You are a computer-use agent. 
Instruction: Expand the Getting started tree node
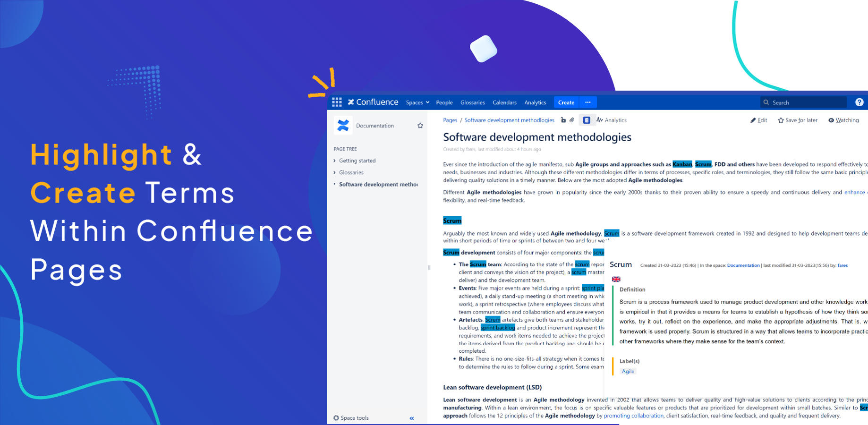click(335, 161)
